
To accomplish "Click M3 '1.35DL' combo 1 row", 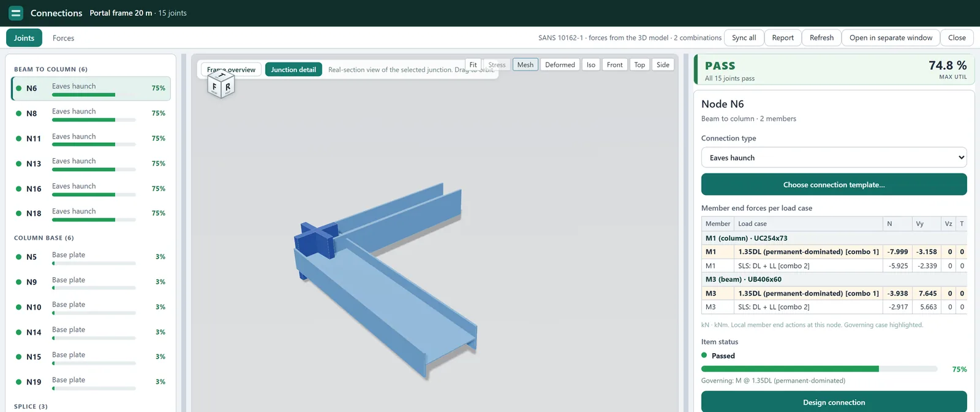I will point(834,294).
